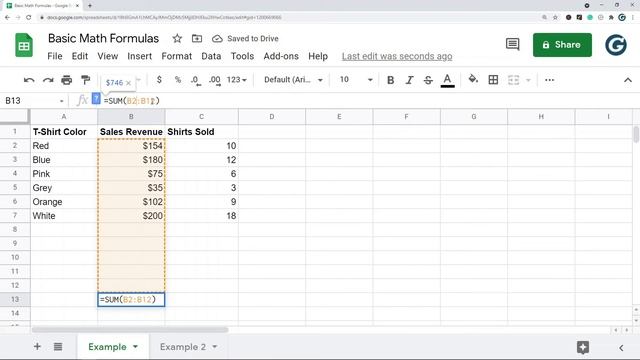Switch to the Example 2 sheet tab
This screenshot has height=360, width=640.
tap(188, 347)
